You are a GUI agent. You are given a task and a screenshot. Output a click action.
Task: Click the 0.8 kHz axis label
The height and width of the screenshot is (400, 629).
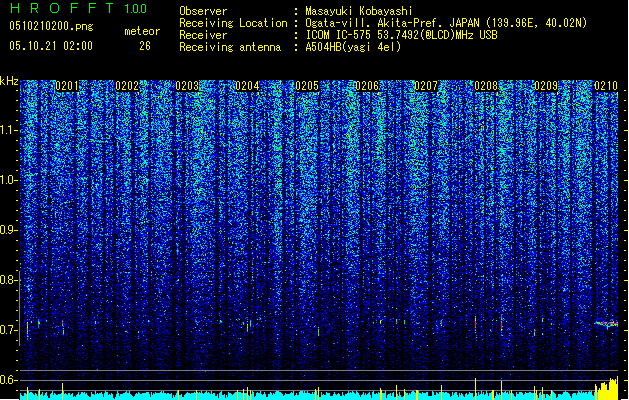click(x=9, y=280)
